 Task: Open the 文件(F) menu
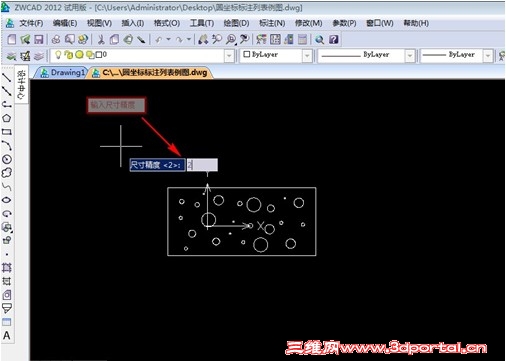coord(31,23)
